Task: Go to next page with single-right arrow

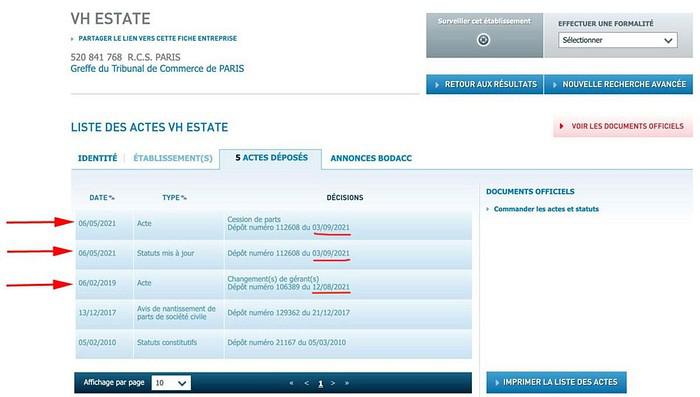Action: [333, 383]
